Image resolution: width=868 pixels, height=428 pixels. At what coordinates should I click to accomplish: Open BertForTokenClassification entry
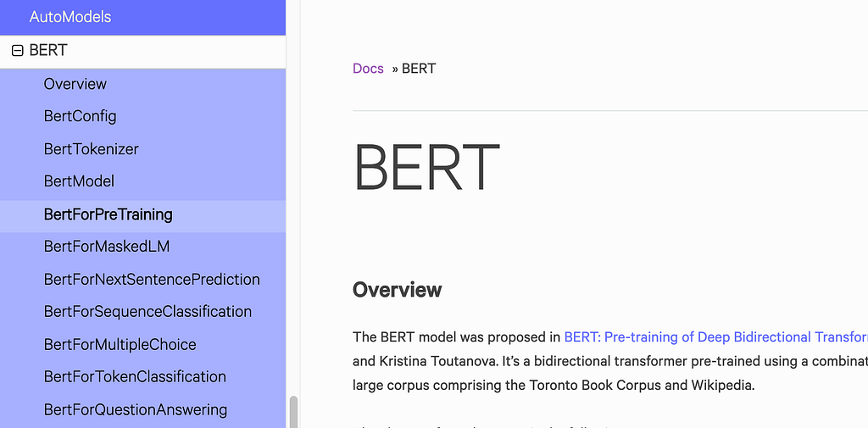[x=135, y=377]
